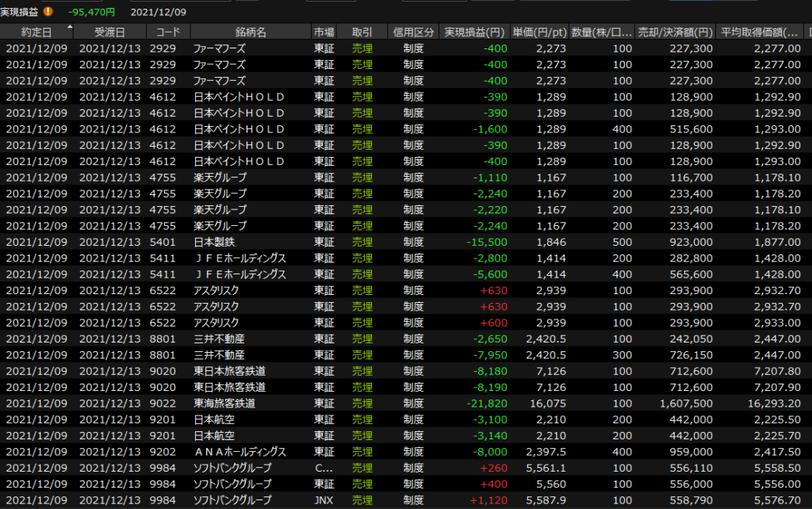Sort by the 受渡日 column header
The image size is (812, 509).
(x=109, y=33)
